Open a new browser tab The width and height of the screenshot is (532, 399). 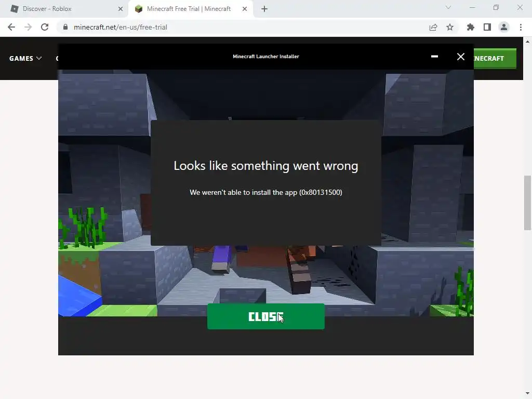coord(264,9)
